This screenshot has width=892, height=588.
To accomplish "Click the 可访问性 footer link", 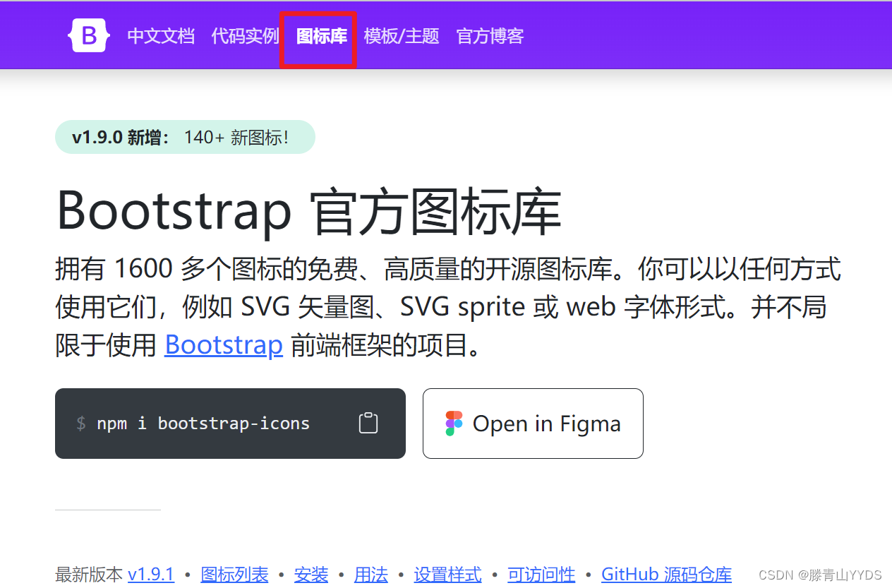I will pos(541,575).
